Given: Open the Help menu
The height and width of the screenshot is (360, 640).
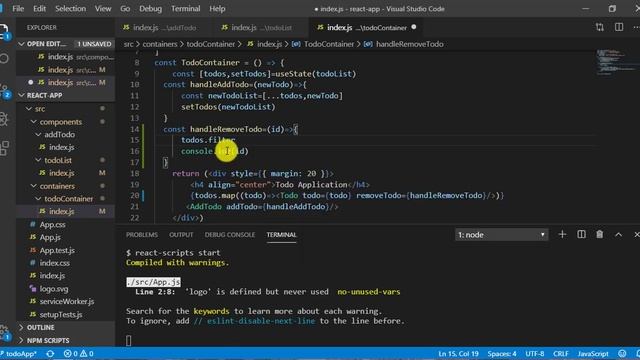Looking at the screenshot, I should click(217, 9).
